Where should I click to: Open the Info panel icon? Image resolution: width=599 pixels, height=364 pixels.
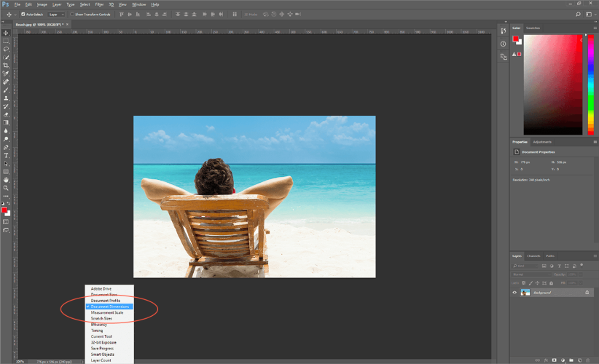click(503, 44)
